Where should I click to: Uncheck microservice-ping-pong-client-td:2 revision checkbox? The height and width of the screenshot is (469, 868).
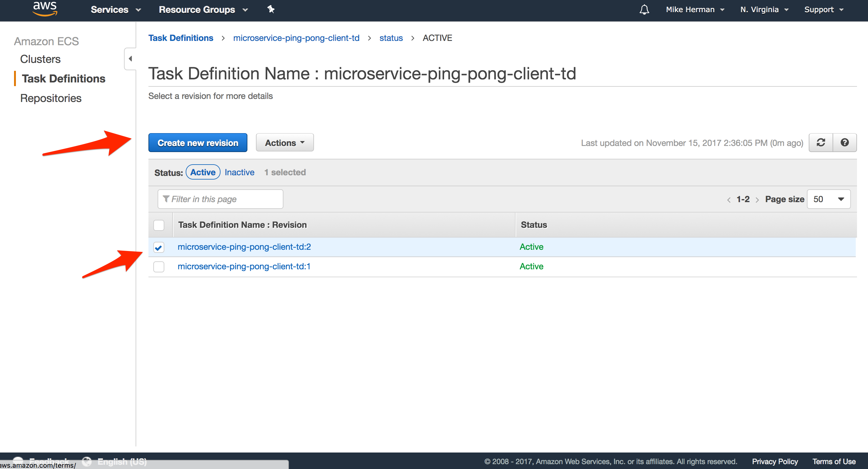point(159,247)
